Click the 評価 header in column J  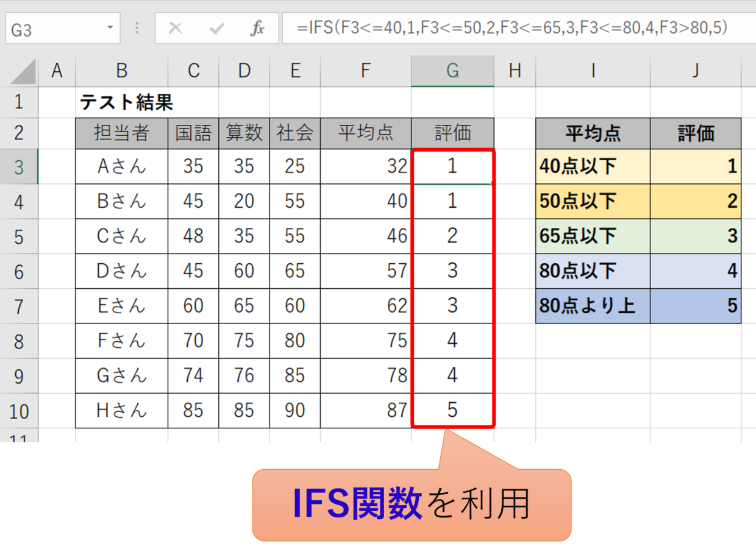pyautogui.click(x=696, y=133)
